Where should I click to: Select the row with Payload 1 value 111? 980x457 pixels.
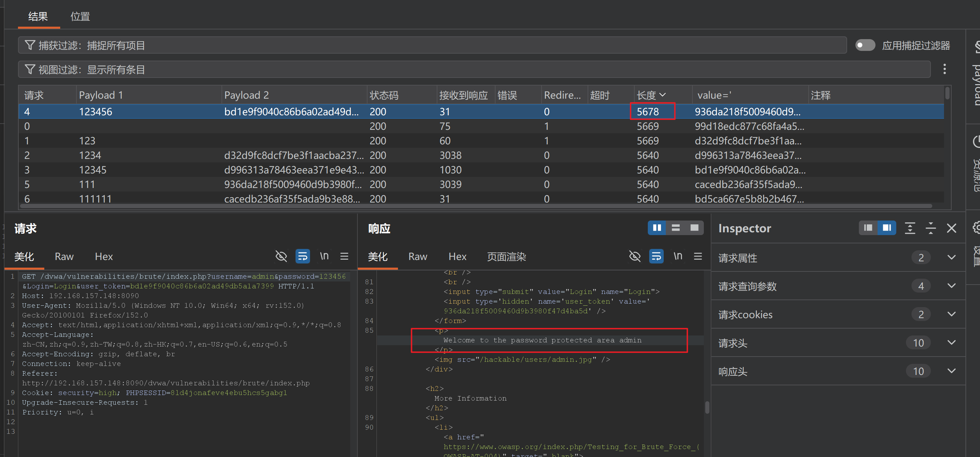(x=481, y=184)
